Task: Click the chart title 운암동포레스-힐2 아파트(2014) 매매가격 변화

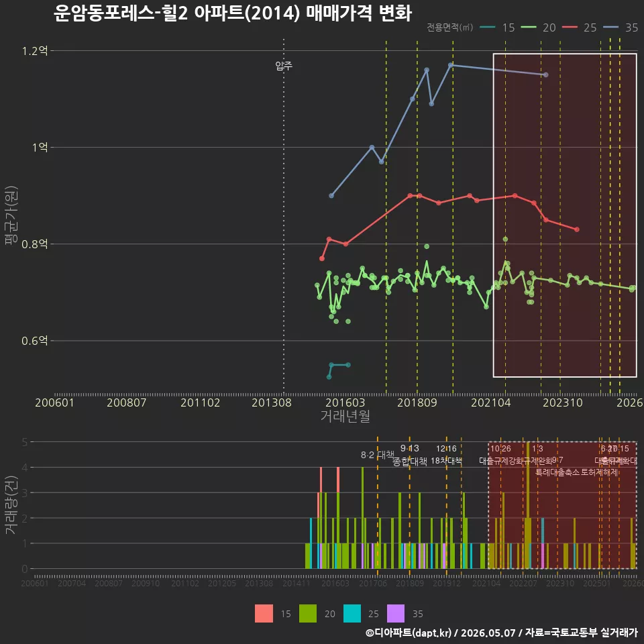Action: coord(233,12)
